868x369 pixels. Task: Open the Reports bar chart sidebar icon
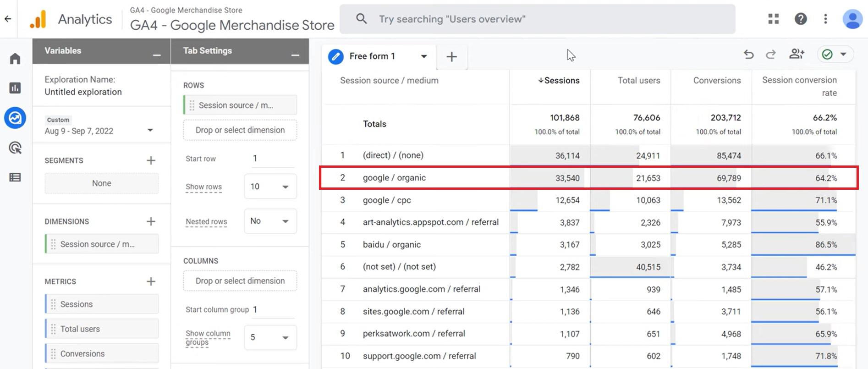15,88
